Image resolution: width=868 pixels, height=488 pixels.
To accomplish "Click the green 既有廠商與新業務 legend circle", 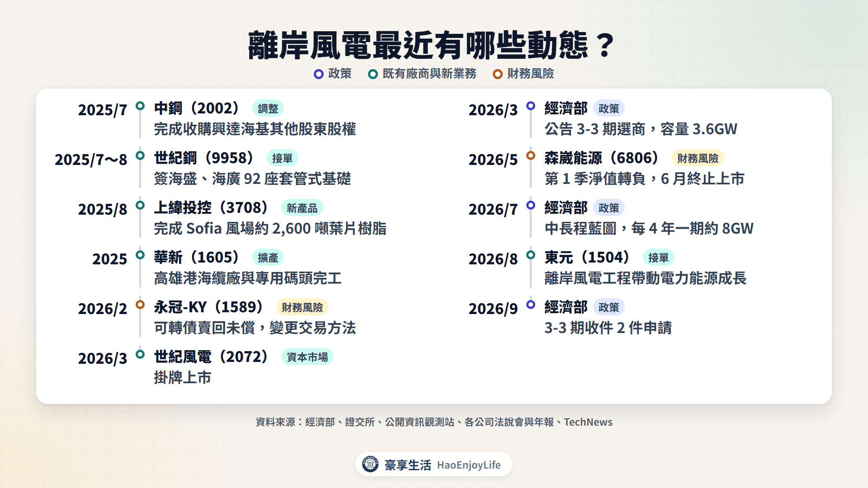I will point(373,74).
